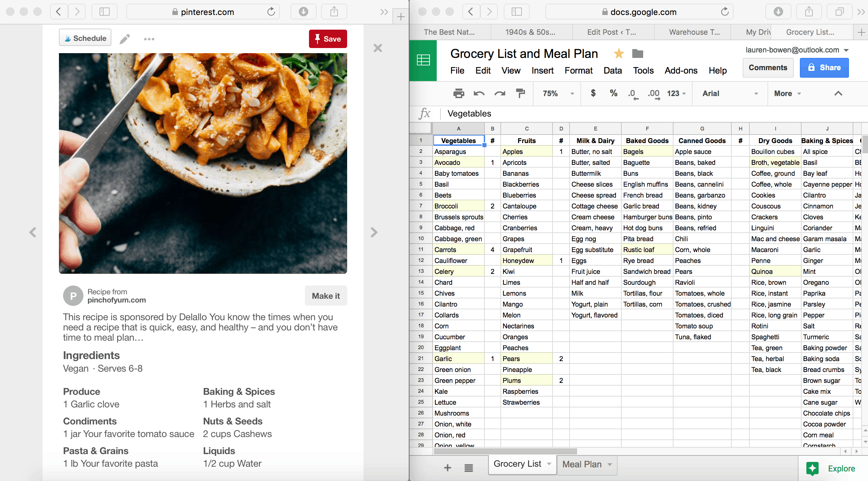Open the Data menu
The height and width of the screenshot is (481, 868).
(x=613, y=71)
